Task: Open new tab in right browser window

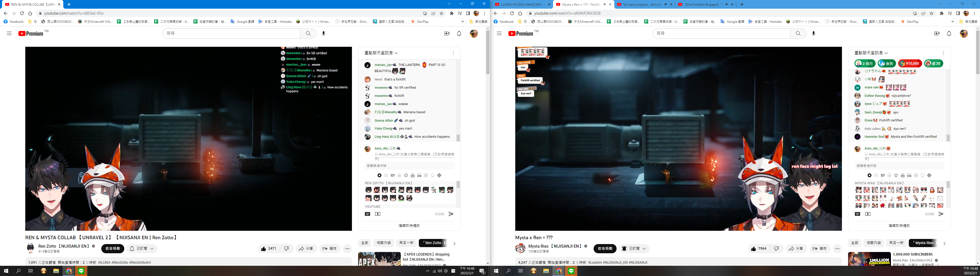Action: pyautogui.click(x=741, y=5)
